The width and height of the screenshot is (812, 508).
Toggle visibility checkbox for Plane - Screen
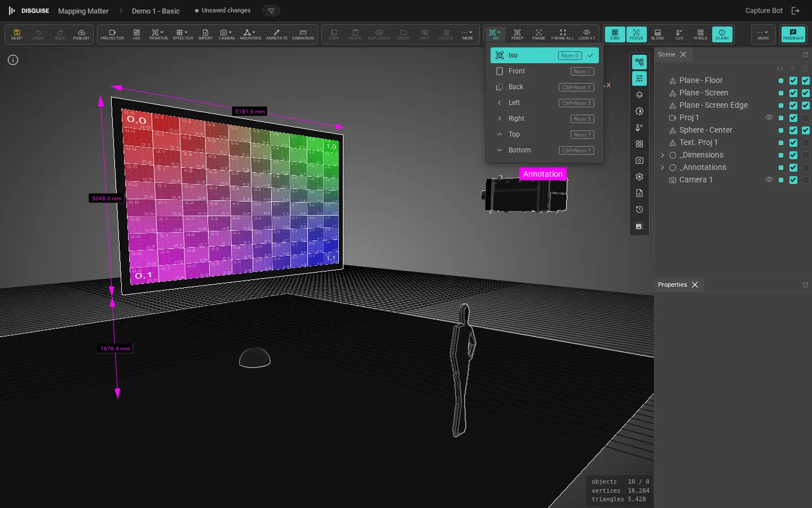point(793,93)
